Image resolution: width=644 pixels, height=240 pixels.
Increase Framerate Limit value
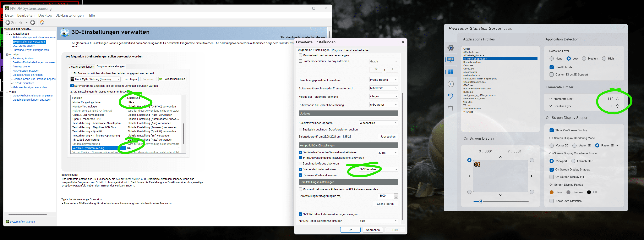[617, 97]
